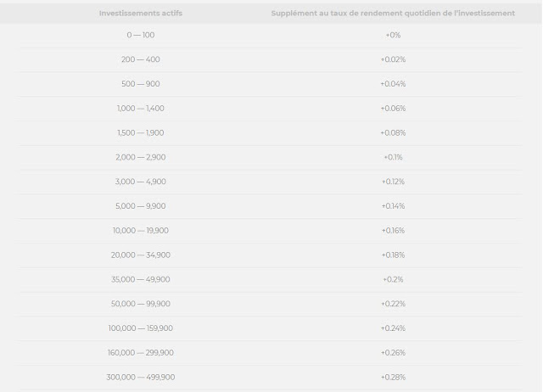Click the +0.2% rate value
Image resolution: width=543 pixels, height=392 pixels.
pyautogui.click(x=393, y=279)
